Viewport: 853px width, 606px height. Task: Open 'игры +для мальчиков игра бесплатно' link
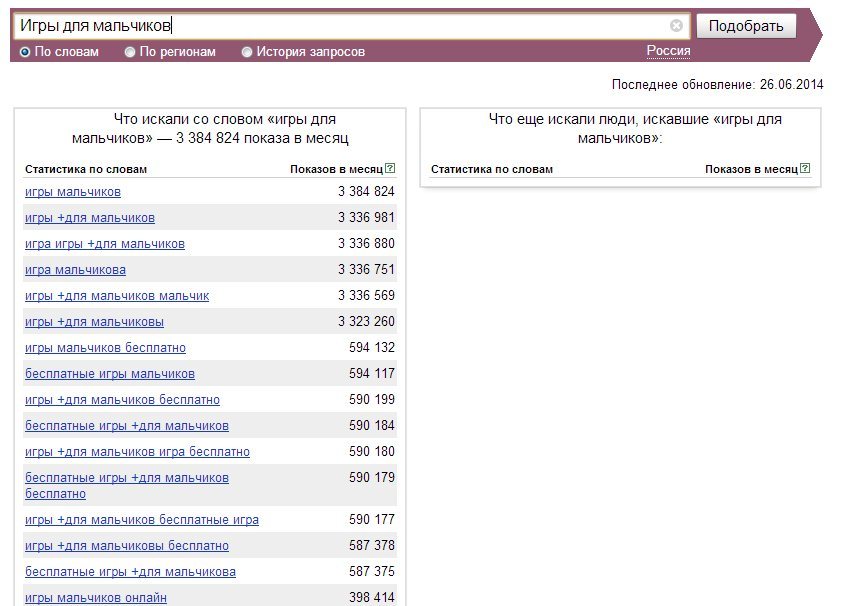click(x=138, y=452)
